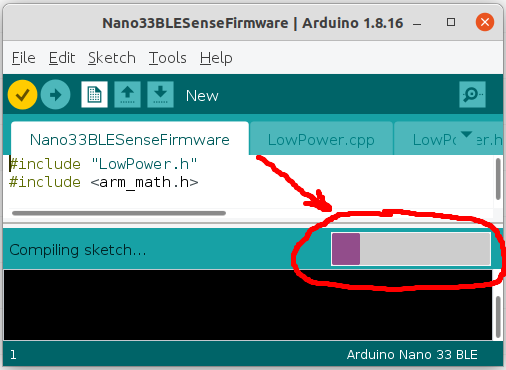The image size is (506, 370).
Task: Create a new sketch with New icon
Action: [x=94, y=95]
